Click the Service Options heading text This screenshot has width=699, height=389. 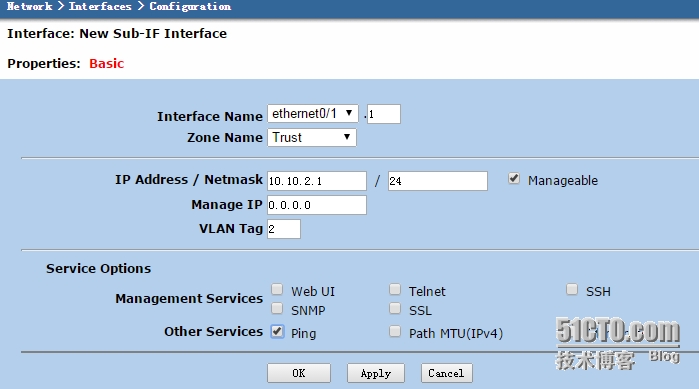[x=99, y=268]
